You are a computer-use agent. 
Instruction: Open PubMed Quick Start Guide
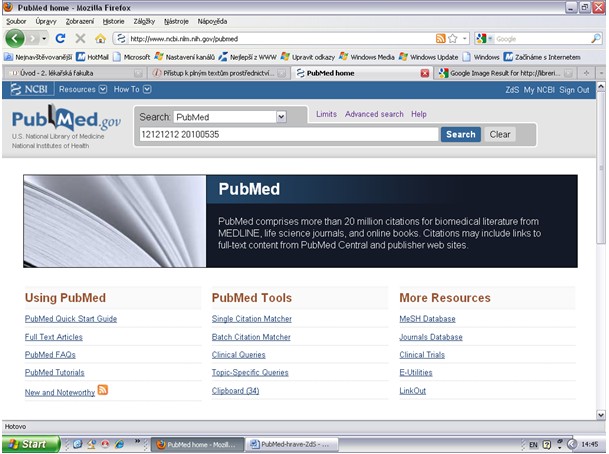(71, 319)
